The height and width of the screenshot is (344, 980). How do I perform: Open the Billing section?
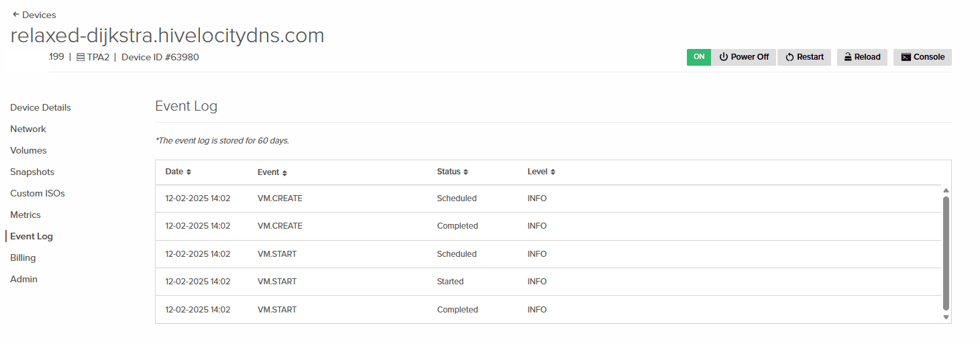(23, 257)
